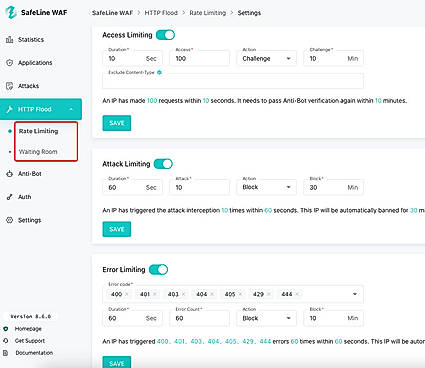Open Attack Limiting Action dropdown showing Block
Image resolution: width=425 pixels, height=368 pixels.
point(266,187)
